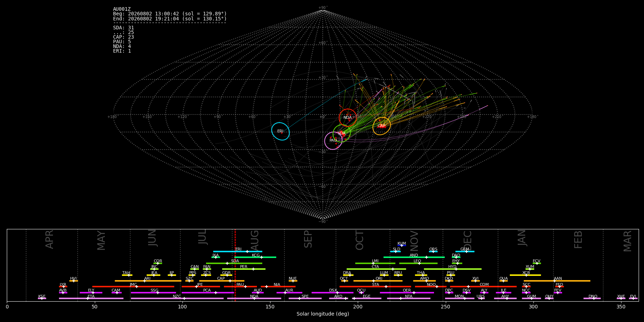
Task: Click the cyan ERI radiant circle
Action: [280, 131]
